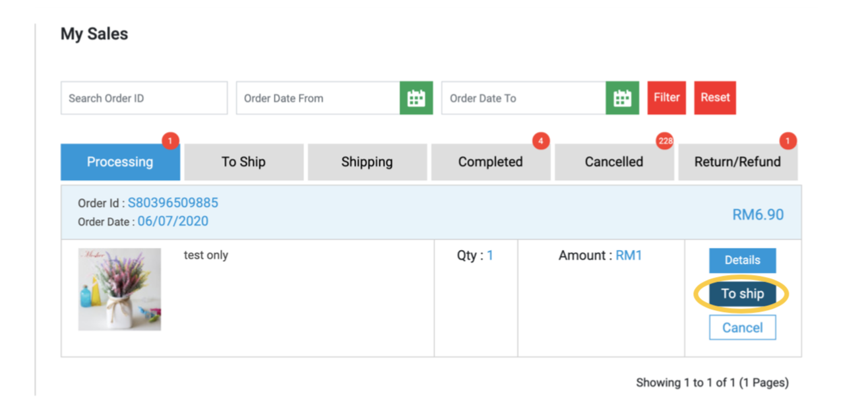Apply the red Filter button

coord(667,98)
